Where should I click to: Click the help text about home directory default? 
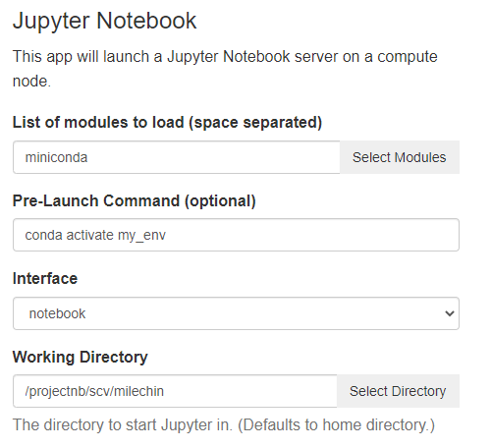click(224, 425)
